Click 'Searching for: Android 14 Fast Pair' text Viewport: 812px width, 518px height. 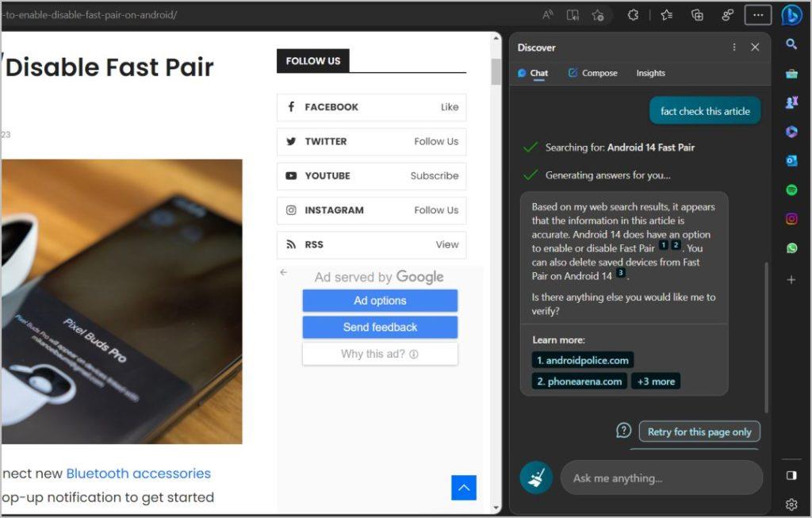pyautogui.click(x=619, y=148)
